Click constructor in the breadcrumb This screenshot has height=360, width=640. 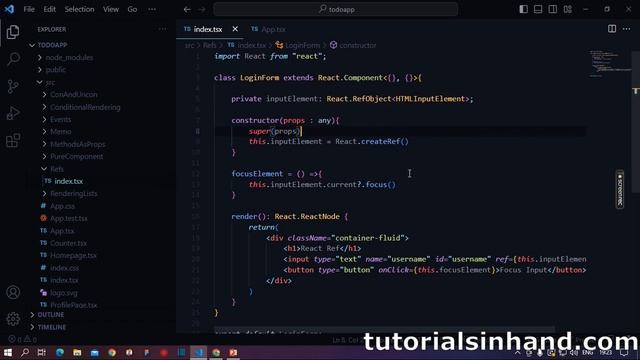(x=358, y=45)
